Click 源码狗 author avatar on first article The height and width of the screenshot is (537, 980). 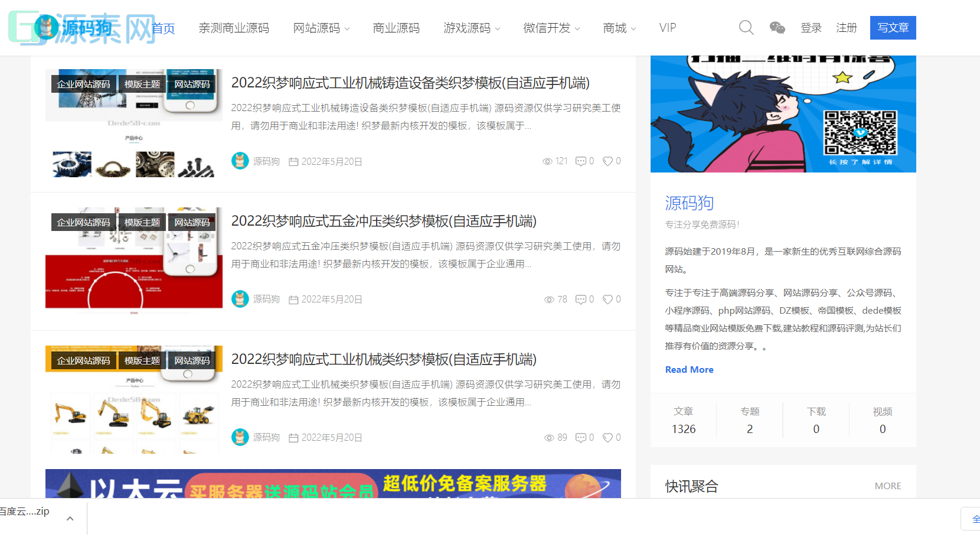click(240, 161)
